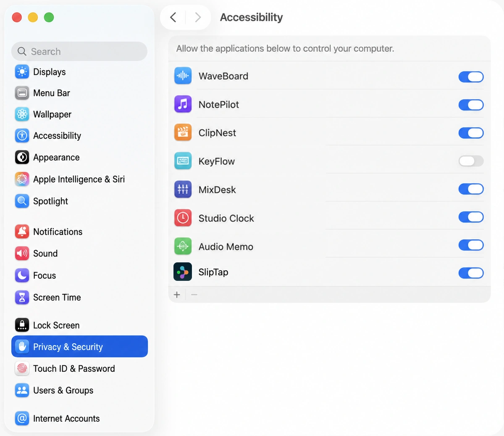
Task: Click the Apple Intelligence & Siri icon
Action: coord(22,179)
